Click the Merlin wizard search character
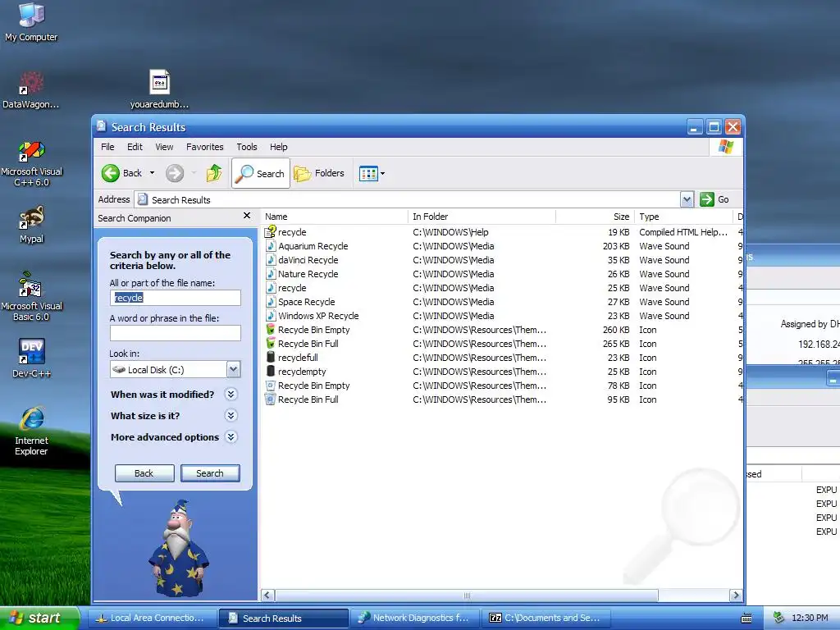This screenshot has width=840, height=630. (x=178, y=547)
